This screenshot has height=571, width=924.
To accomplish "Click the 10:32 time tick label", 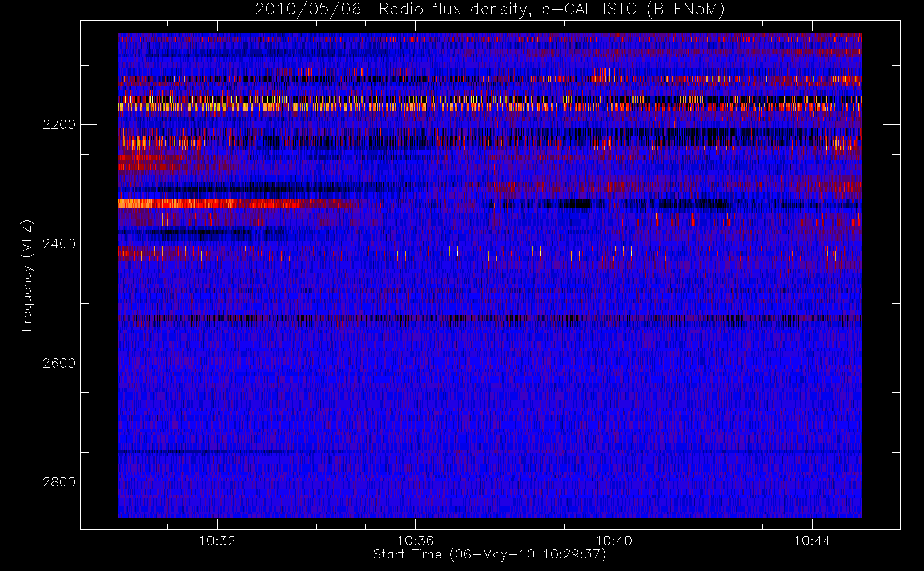I will click(217, 541).
